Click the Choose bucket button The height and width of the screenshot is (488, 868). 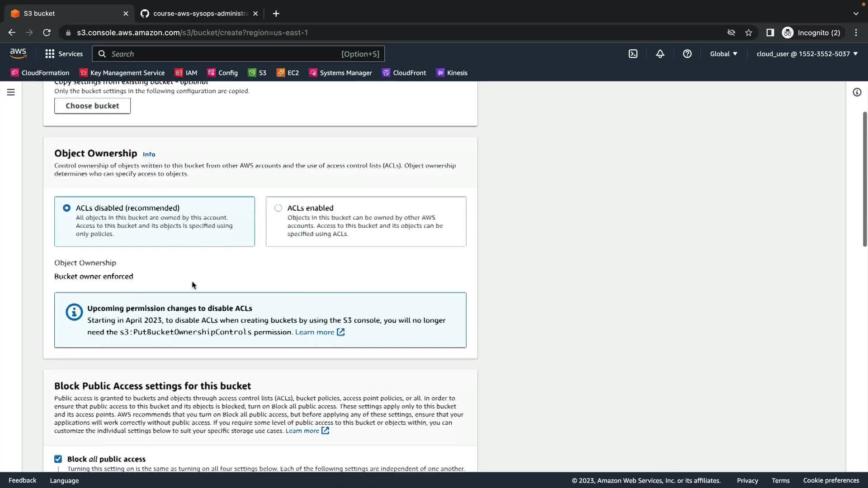point(92,106)
